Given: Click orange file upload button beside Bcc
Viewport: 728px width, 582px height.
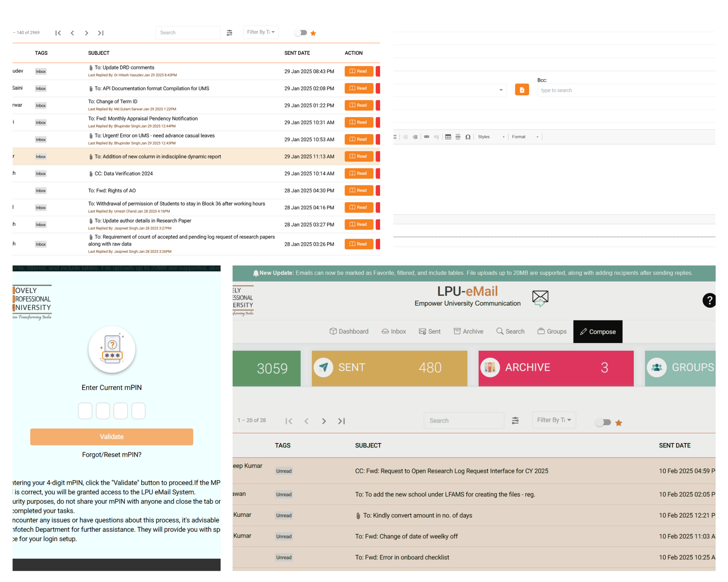Looking at the screenshot, I should pyautogui.click(x=522, y=90).
